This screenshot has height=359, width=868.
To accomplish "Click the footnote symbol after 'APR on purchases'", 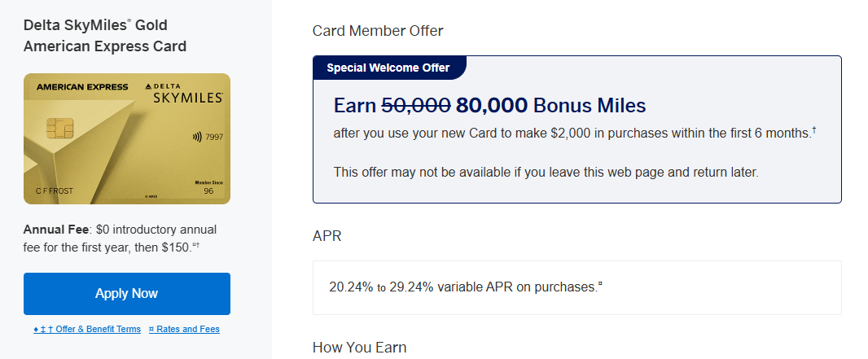I will [x=601, y=284].
